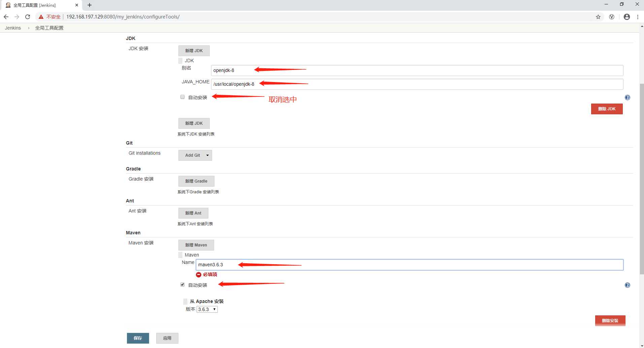This screenshot has height=348, width=644.
Task: Reload the Jenkins page
Action: click(x=28, y=17)
